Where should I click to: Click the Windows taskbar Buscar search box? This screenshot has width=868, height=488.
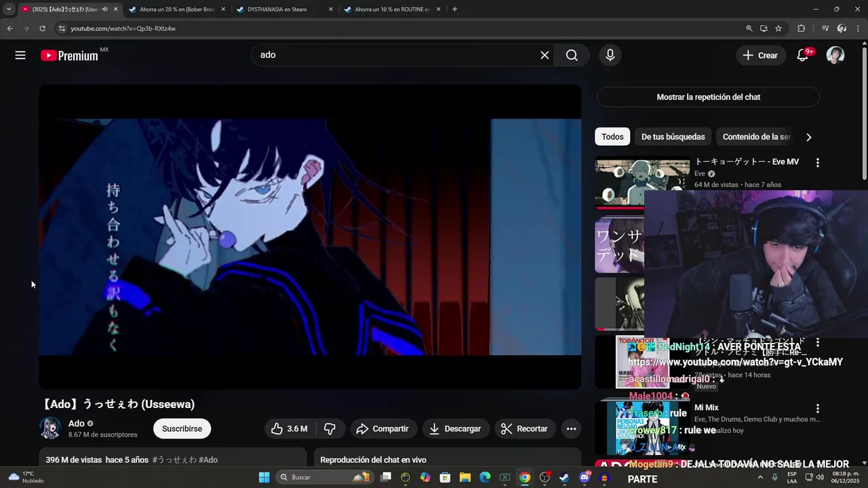click(324, 477)
